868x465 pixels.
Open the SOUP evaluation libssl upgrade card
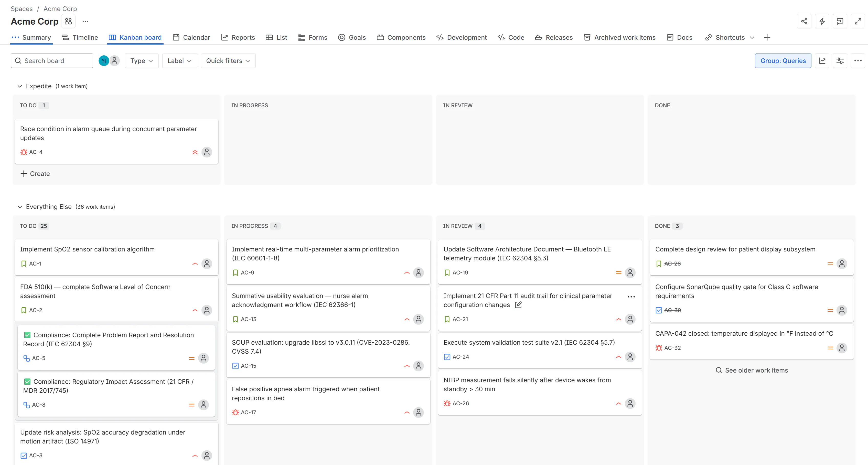pos(328,355)
